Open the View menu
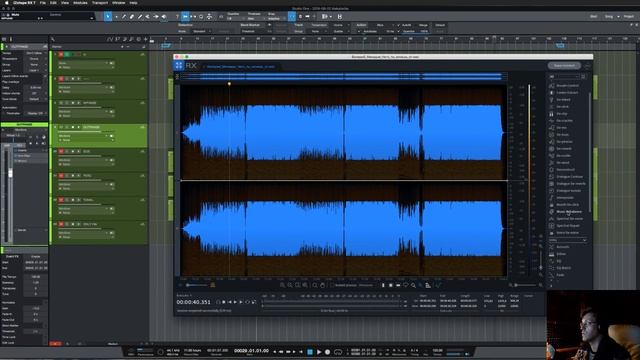Screen dimensions: 640x360 pyautogui.click(x=65, y=3)
